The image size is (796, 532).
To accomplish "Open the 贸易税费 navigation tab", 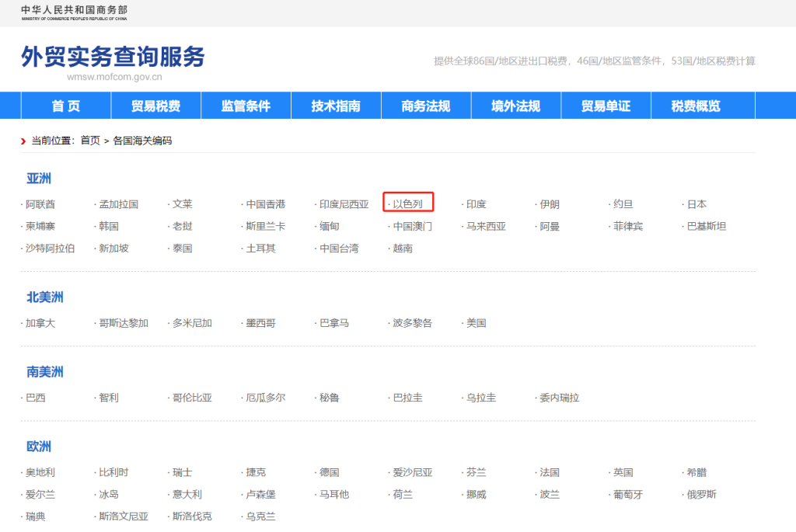I will pos(155,106).
